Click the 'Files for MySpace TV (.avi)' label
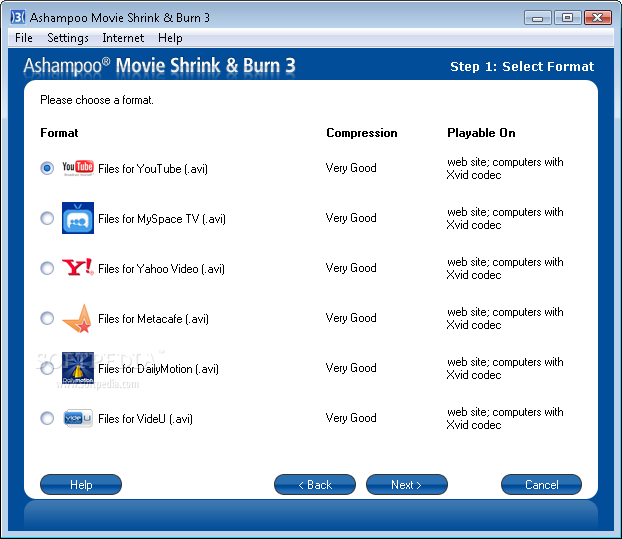Image resolution: width=622 pixels, height=539 pixels. coord(162,219)
